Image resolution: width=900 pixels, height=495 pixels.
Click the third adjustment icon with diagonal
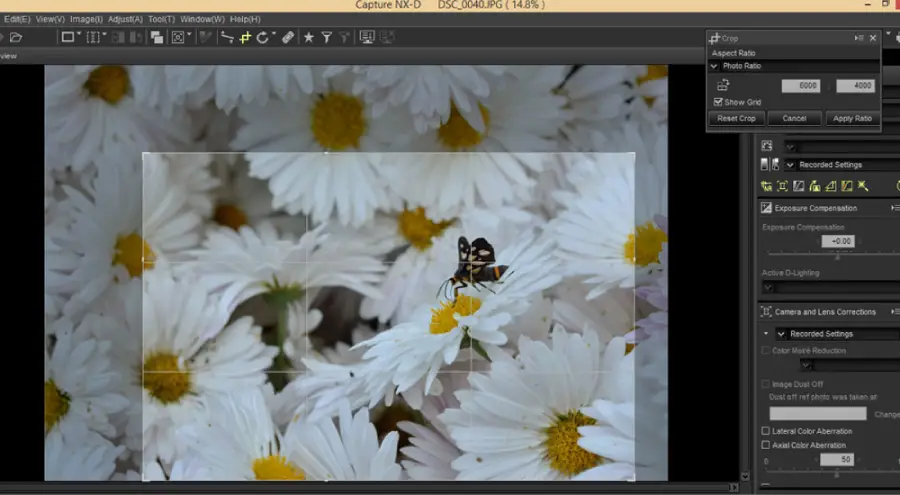pos(798,186)
